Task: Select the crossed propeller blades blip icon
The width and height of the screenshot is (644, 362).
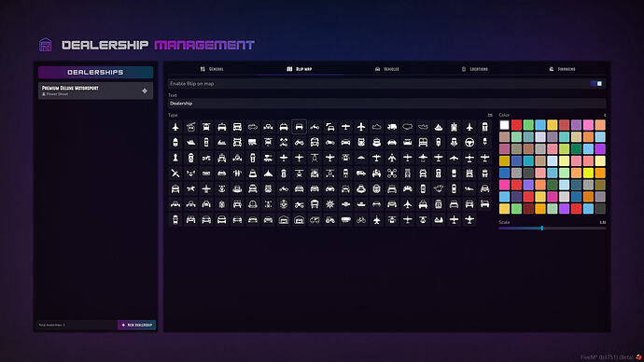Action: pos(175,174)
